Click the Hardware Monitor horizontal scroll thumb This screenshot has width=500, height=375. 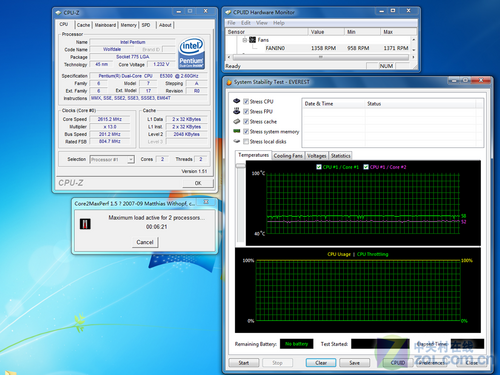pyautogui.click(x=321, y=57)
